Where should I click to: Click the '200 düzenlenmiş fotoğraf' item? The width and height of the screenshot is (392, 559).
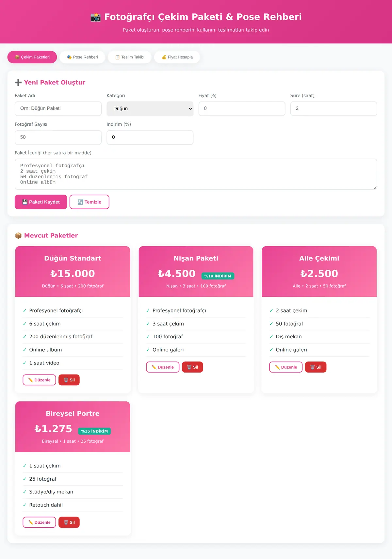click(x=61, y=337)
